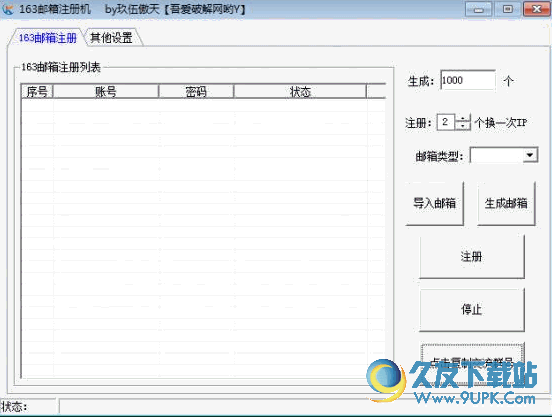Click the 注册 per-IP number field
Image resolution: width=552 pixels, height=417 pixels.
446,122
